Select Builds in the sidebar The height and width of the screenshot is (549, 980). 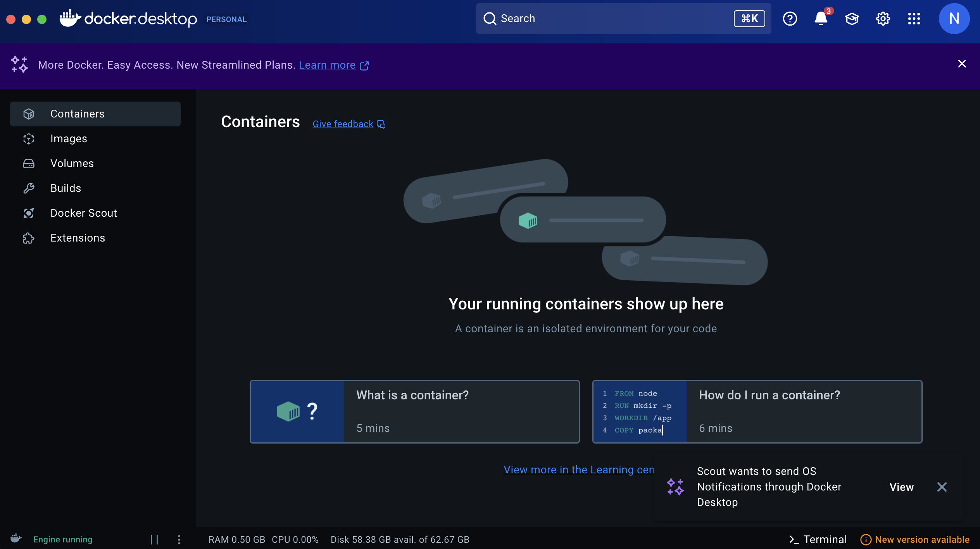(66, 188)
